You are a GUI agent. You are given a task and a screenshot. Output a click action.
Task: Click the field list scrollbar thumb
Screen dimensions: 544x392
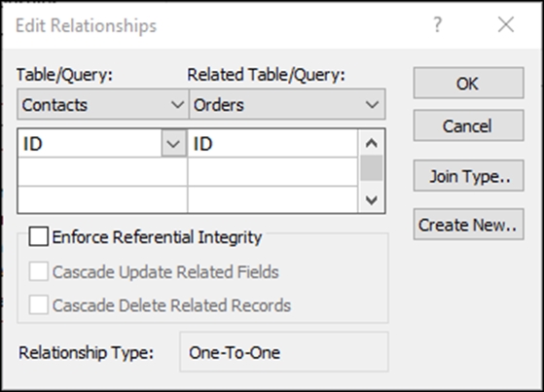(x=372, y=168)
